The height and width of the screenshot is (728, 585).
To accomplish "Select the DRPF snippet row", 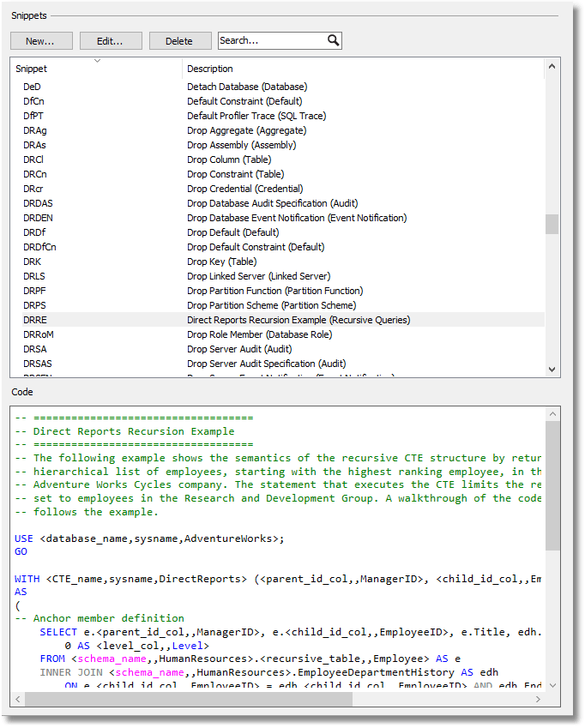I will pos(283,291).
